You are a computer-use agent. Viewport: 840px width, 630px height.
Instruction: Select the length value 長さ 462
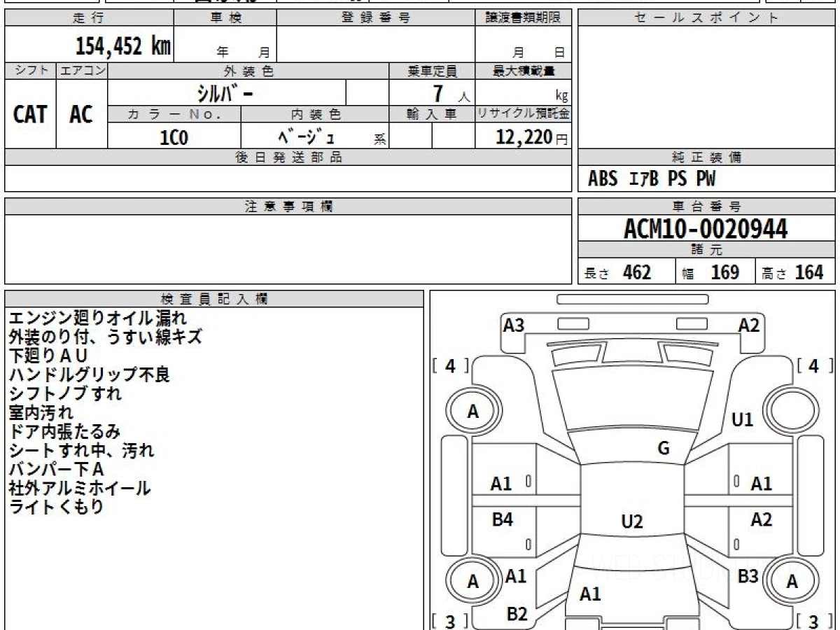(618, 272)
